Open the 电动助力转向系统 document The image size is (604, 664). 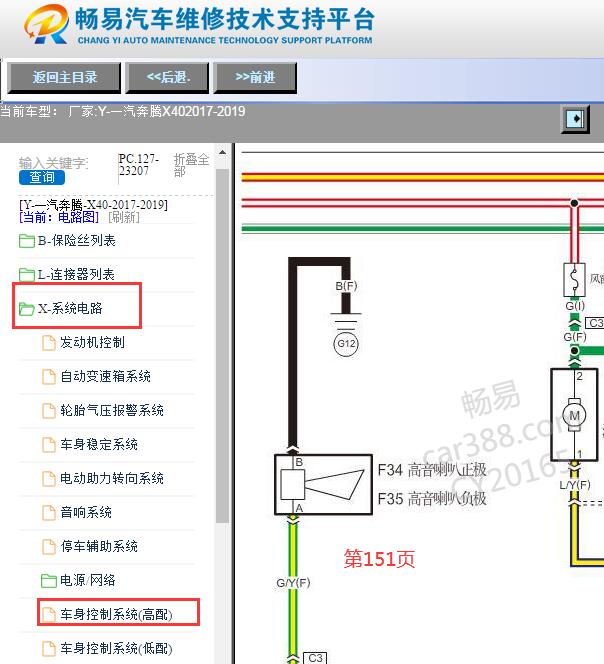(x=112, y=478)
